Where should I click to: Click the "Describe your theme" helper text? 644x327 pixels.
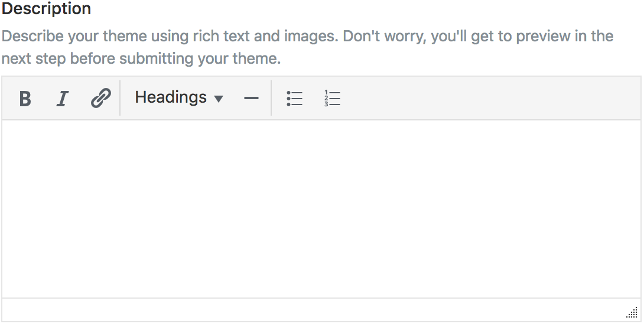pos(307,37)
